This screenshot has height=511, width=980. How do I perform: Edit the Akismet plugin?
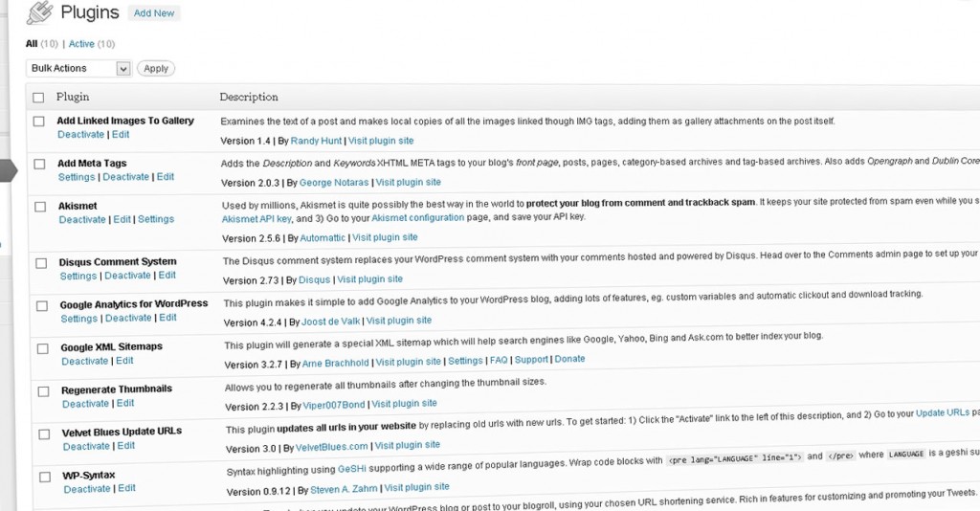click(x=122, y=219)
